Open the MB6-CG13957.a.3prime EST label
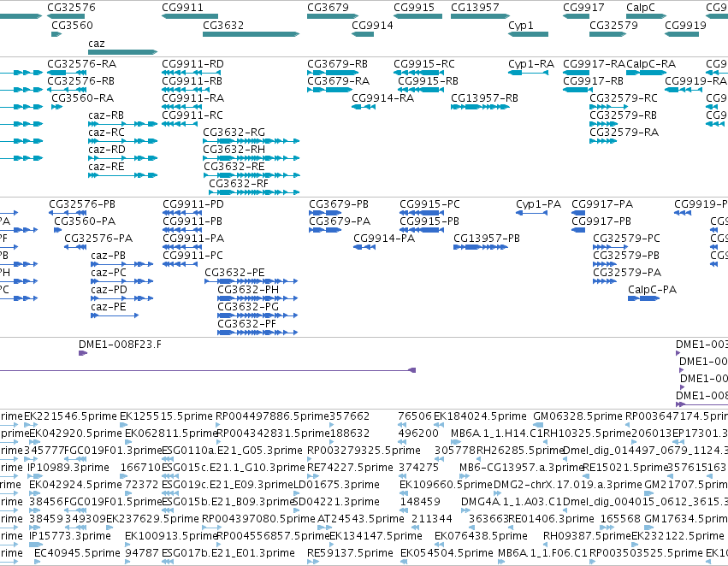The image size is (728, 566). click(521, 468)
